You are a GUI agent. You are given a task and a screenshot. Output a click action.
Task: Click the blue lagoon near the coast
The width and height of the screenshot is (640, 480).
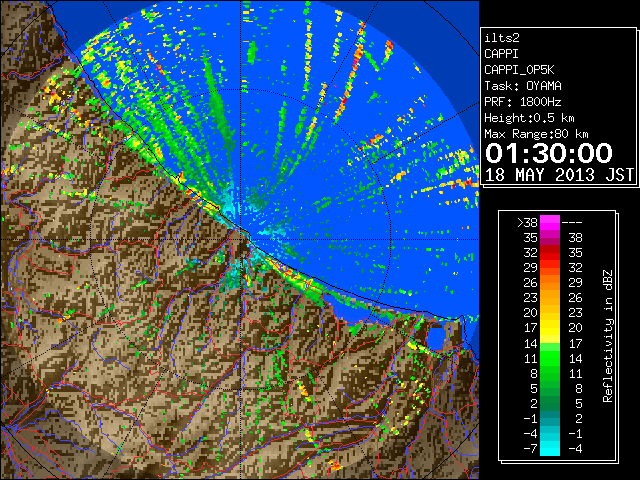click(x=436, y=338)
